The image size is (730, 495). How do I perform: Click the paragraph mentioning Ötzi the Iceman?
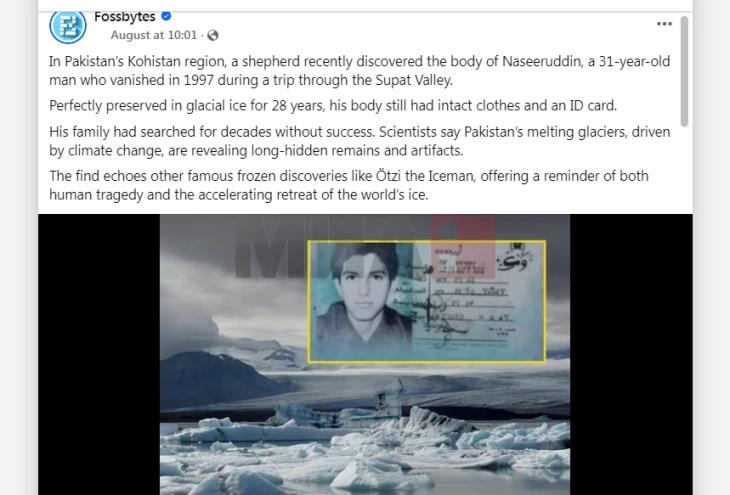point(349,185)
